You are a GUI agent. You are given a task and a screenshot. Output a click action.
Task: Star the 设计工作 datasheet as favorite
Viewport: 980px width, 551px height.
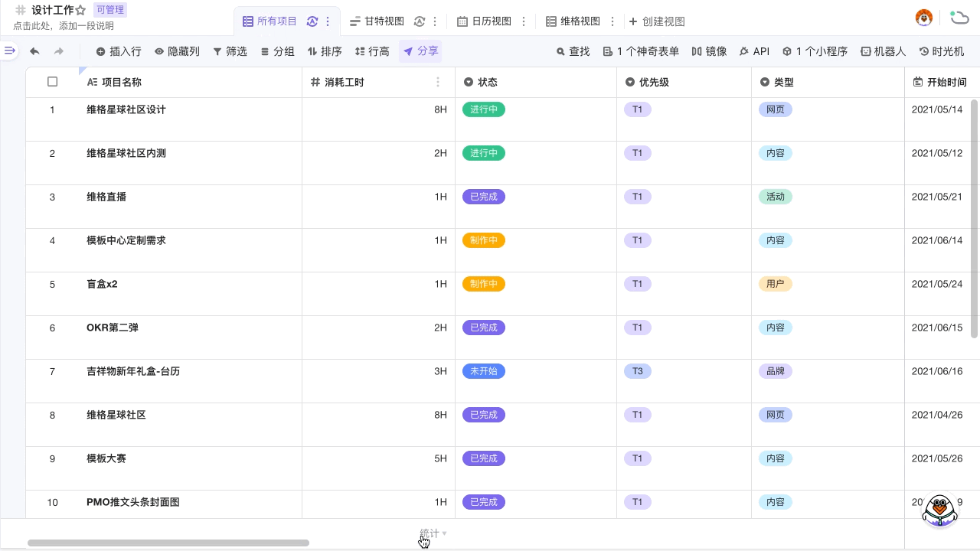(x=80, y=10)
